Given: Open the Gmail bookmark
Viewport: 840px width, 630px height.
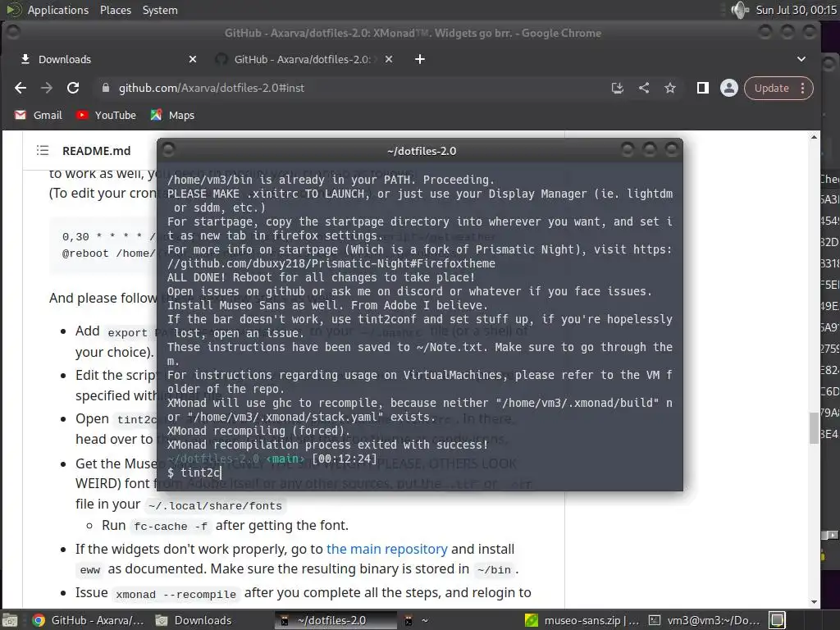Looking at the screenshot, I should pyautogui.click(x=39, y=115).
